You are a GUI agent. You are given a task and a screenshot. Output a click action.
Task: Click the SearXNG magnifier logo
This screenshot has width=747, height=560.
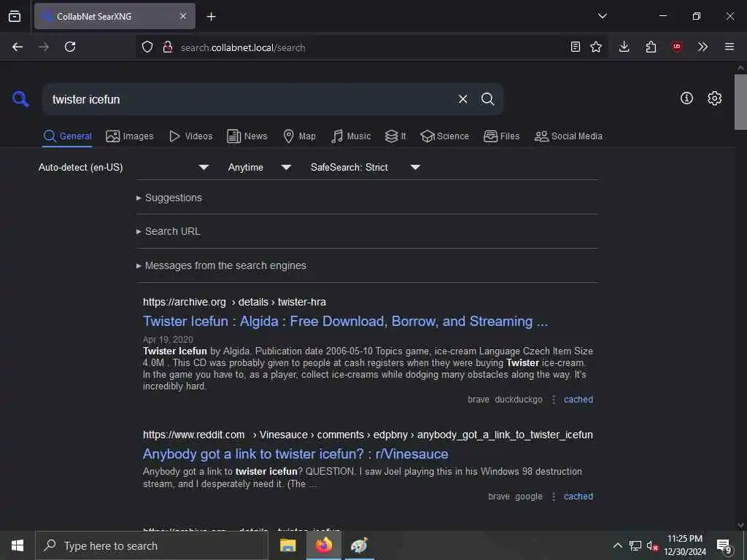[x=20, y=99]
